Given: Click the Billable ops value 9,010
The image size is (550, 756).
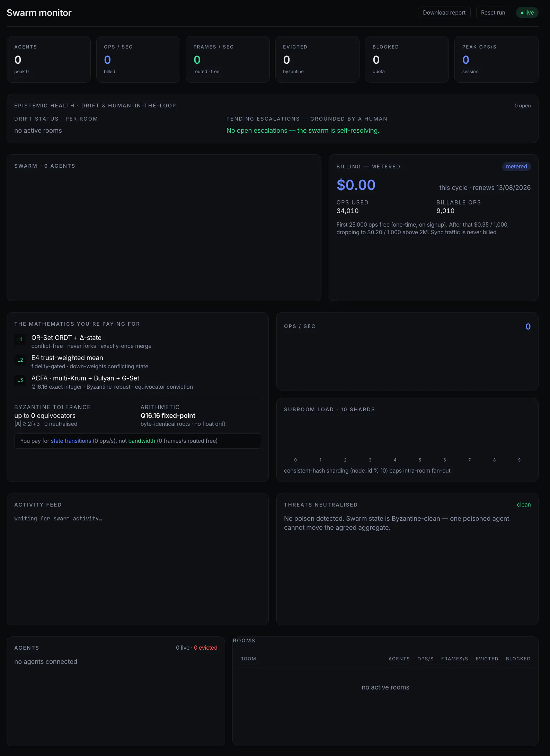Looking at the screenshot, I should [x=445, y=211].
